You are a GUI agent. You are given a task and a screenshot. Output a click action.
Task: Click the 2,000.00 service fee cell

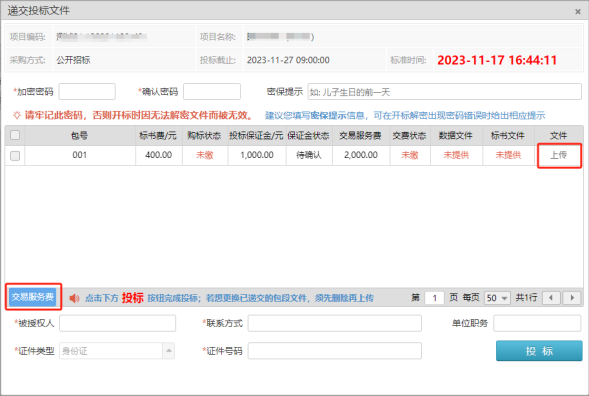361,155
